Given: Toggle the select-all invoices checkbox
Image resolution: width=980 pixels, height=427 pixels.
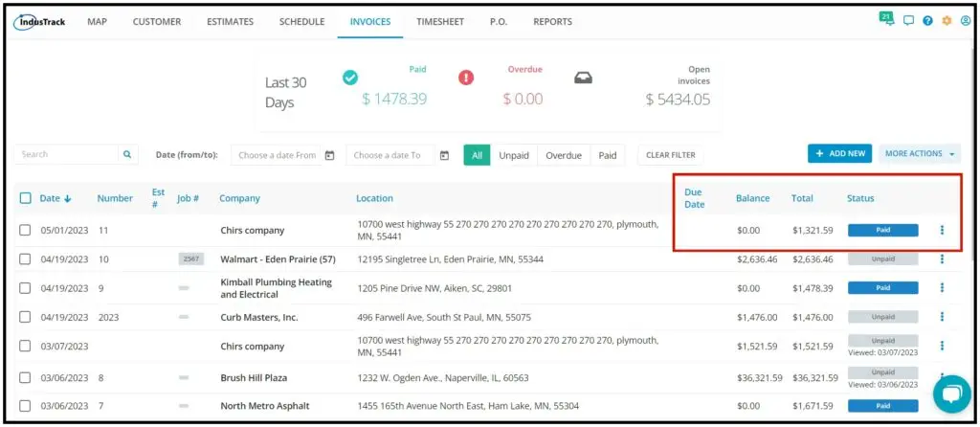Looking at the screenshot, I should click(x=25, y=198).
